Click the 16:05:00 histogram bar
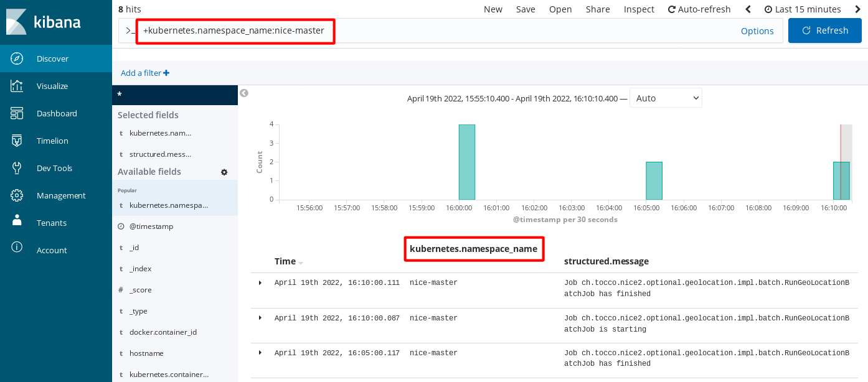Screen dimensions: 868x382 pyautogui.click(x=654, y=180)
